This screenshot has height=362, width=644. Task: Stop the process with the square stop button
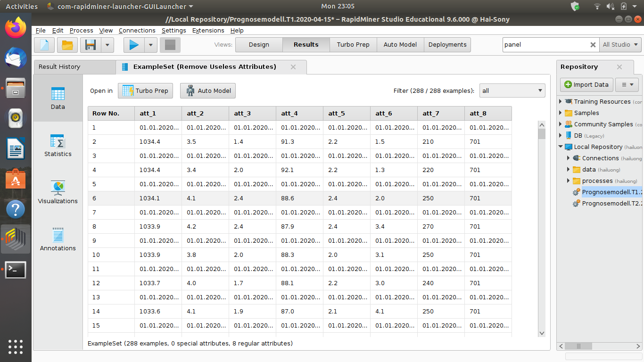pyautogui.click(x=170, y=45)
